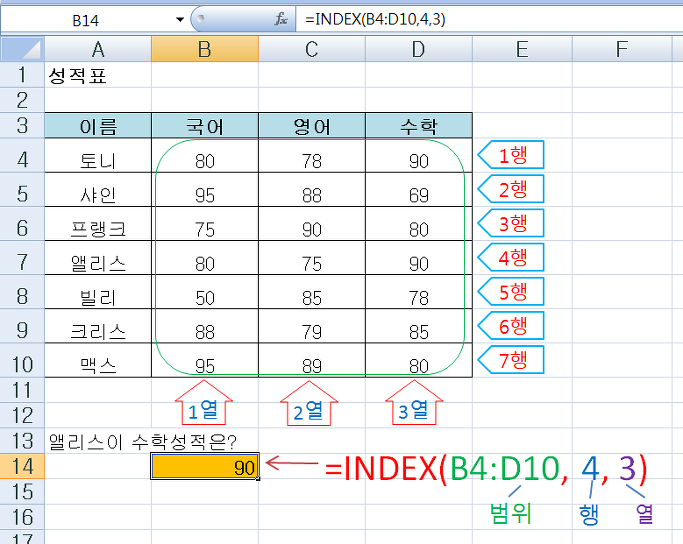Image resolution: width=683 pixels, height=544 pixels.
Task: Select row 3 header
Action: coord(22,125)
